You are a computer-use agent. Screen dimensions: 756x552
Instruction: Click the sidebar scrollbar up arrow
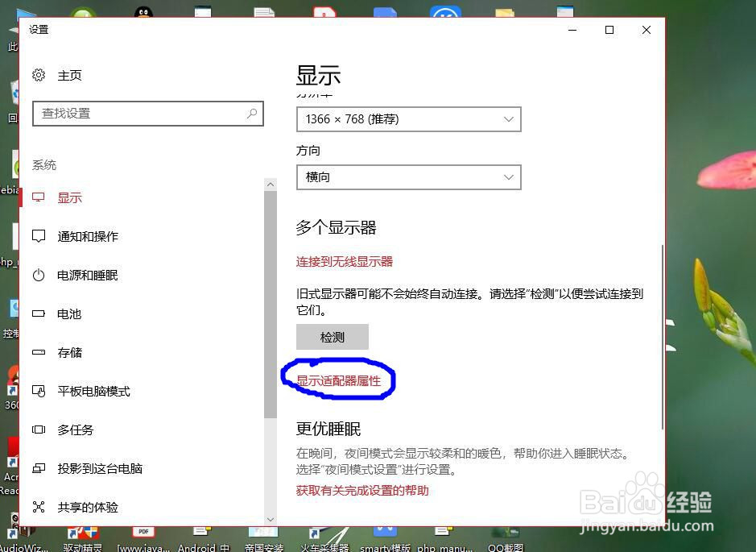point(271,183)
